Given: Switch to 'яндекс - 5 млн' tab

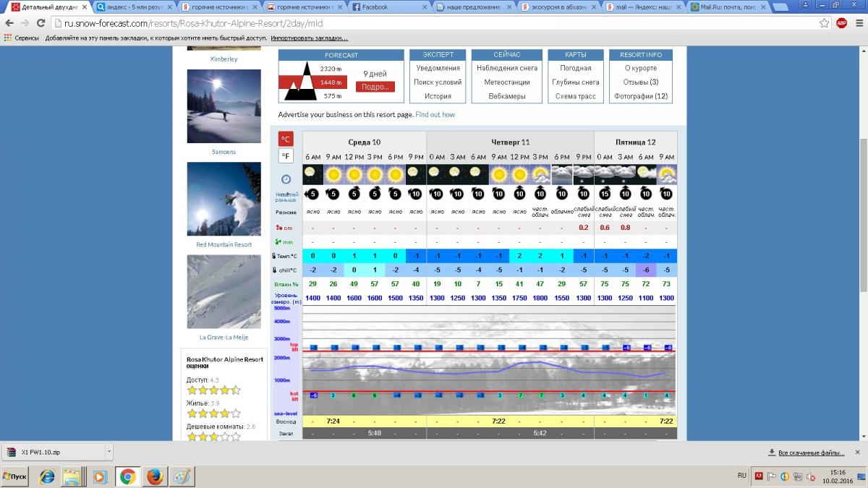Looking at the screenshot, I should tap(135, 7).
